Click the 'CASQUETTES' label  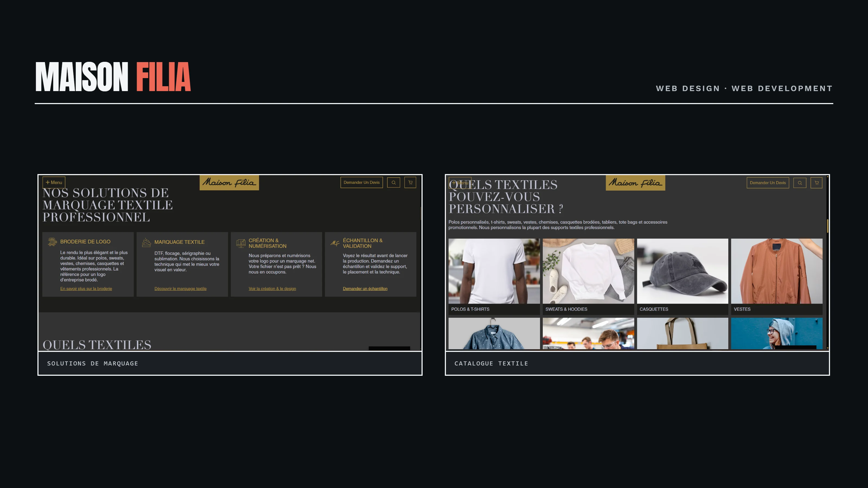coord(654,309)
